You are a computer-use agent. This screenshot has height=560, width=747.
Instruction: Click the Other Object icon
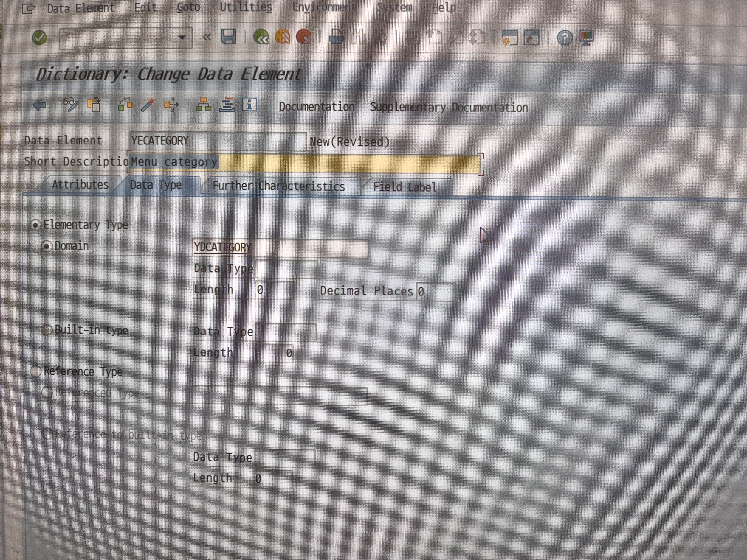94,105
